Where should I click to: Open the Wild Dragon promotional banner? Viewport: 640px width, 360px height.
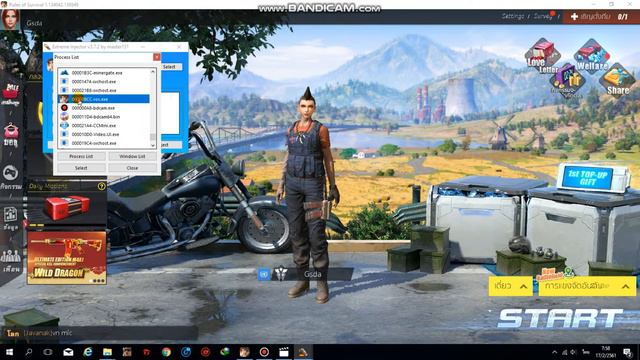point(67,258)
